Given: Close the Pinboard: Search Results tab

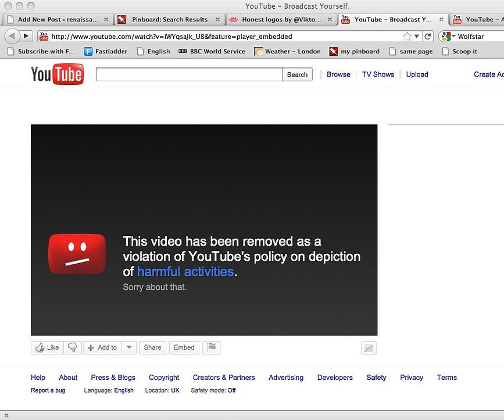Looking at the screenshot, I should [217, 20].
